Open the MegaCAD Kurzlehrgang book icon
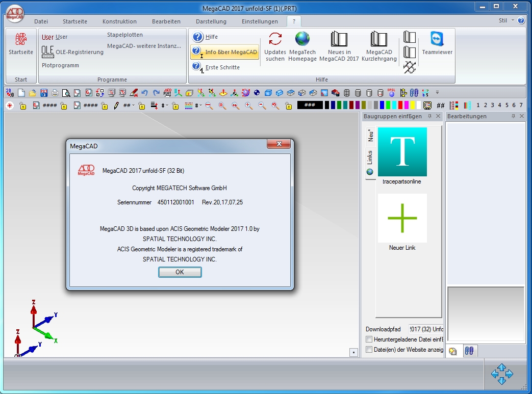 point(379,46)
